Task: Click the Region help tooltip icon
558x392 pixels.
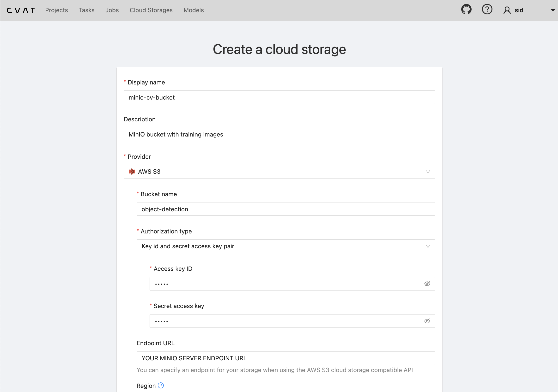Action: (x=161, y=386)
